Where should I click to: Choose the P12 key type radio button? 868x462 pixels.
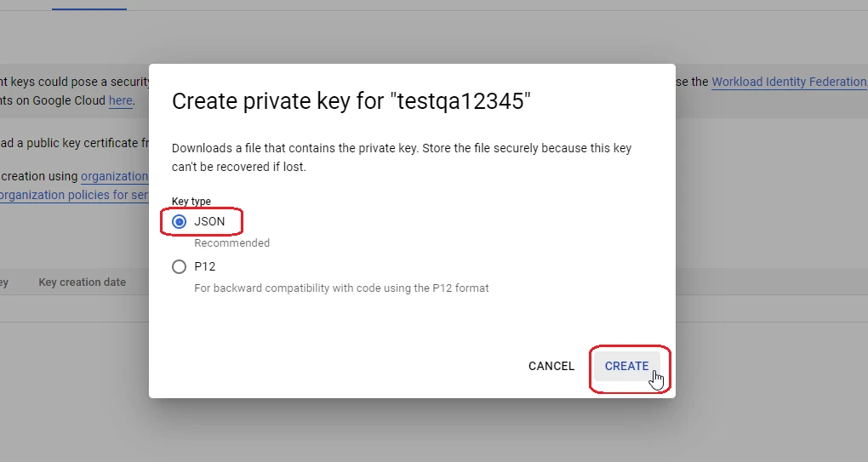coord(179,266)
